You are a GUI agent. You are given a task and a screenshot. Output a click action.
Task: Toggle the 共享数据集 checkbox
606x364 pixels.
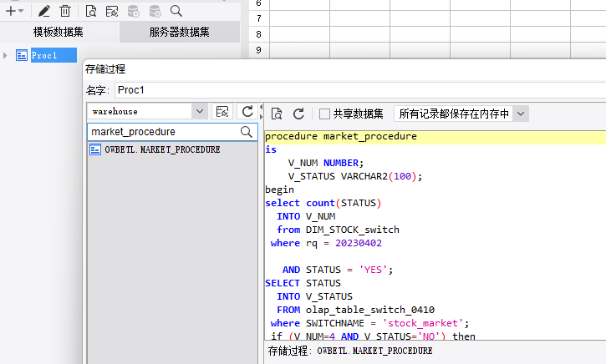click(324, 114)
